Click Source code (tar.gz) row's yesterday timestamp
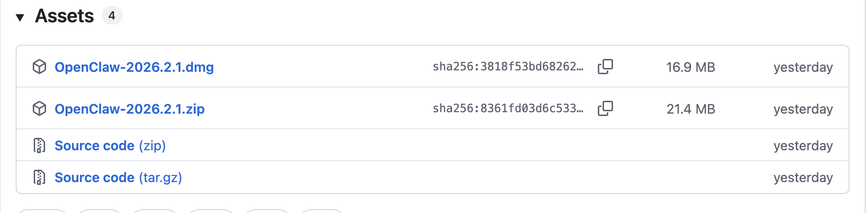The image size is (868, 213). 802,177
